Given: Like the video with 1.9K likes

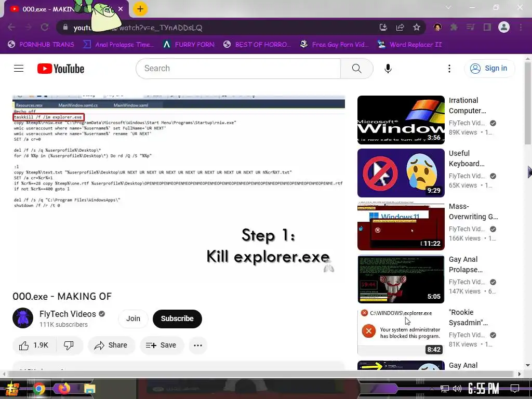Looking at the screenshot, I should [34, 345].
